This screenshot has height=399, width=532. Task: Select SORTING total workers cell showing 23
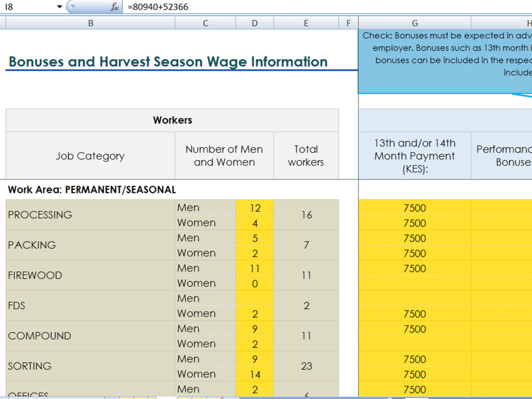tap(306, 366)
